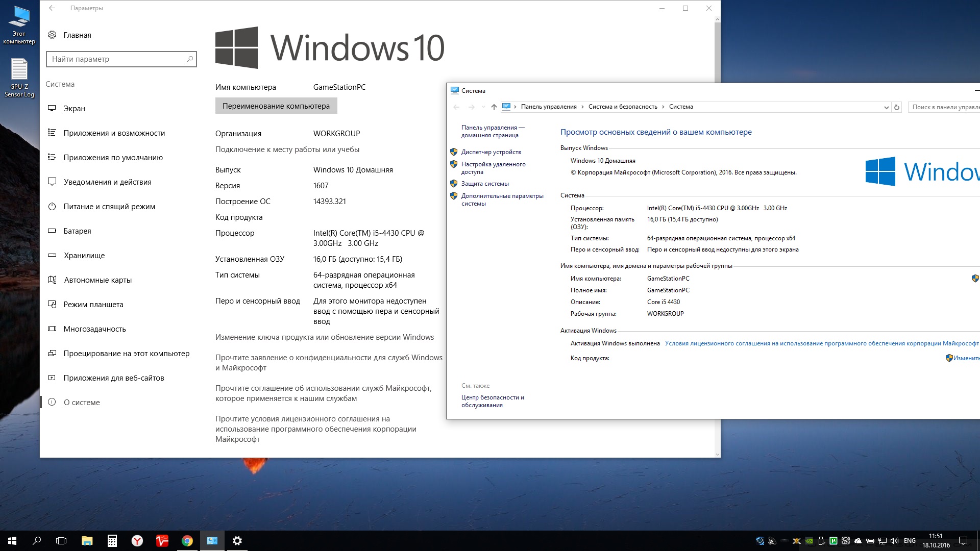This screenshot has width=980, height=551.
Task: Click the search magnifier in settings search box
Action: pyautogui.click(x=190, y=59)
